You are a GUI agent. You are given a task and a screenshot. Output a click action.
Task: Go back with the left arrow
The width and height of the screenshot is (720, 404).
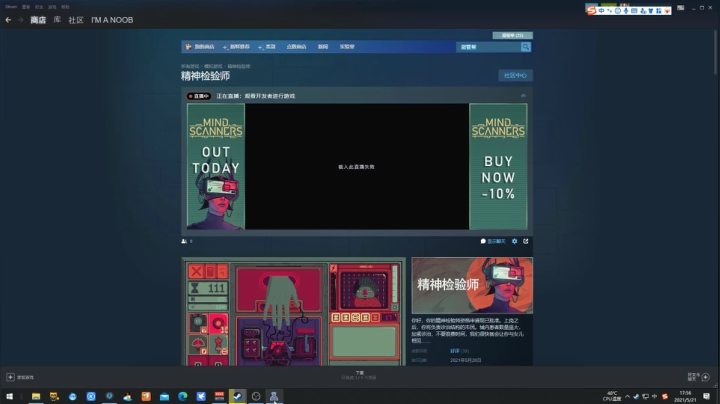(8, 20)
